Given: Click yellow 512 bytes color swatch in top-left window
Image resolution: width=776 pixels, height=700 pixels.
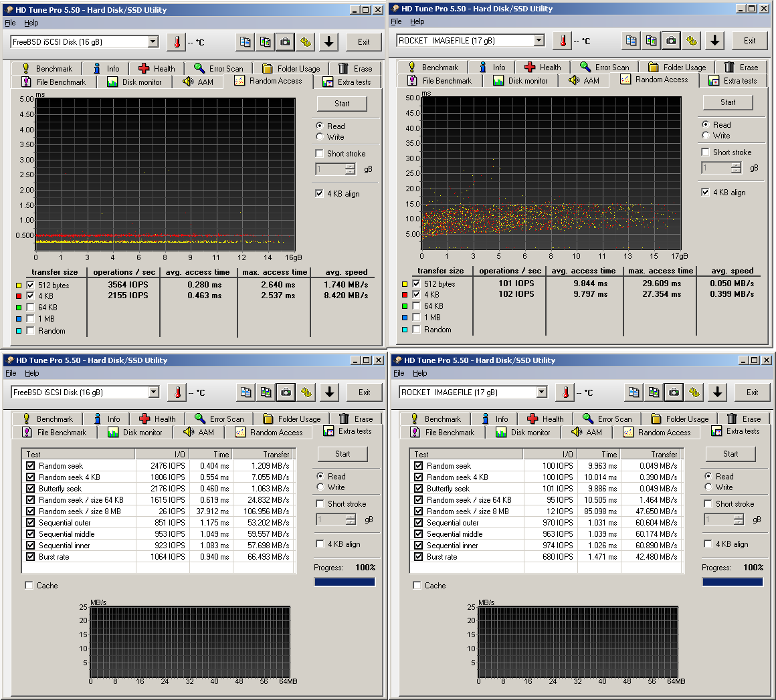Looking at the screenshot, I should pos(18,285).
